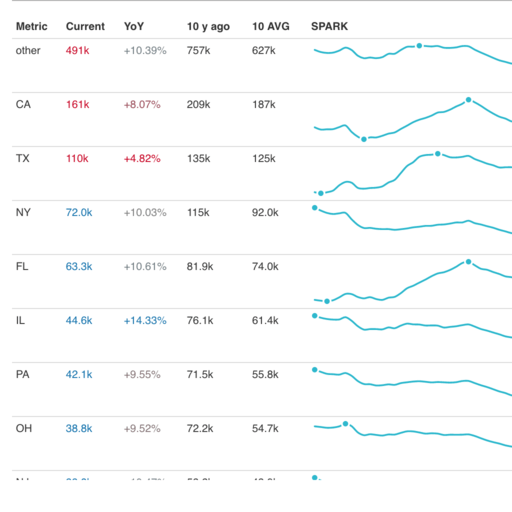Click the starting dot on PA sparkline
This screenshot has width=512, height=512.
[x=315, y=370]
